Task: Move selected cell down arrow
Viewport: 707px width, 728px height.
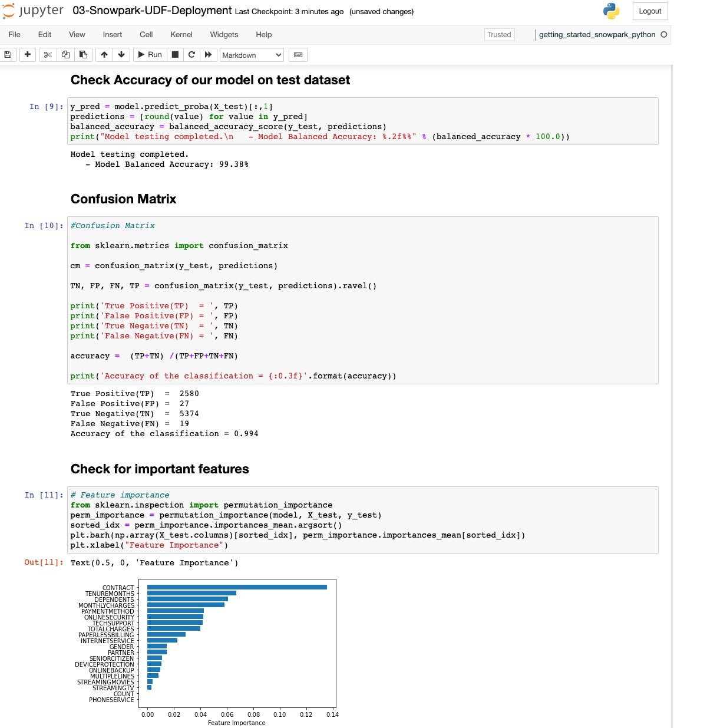Action: click(x=121, y=55)
